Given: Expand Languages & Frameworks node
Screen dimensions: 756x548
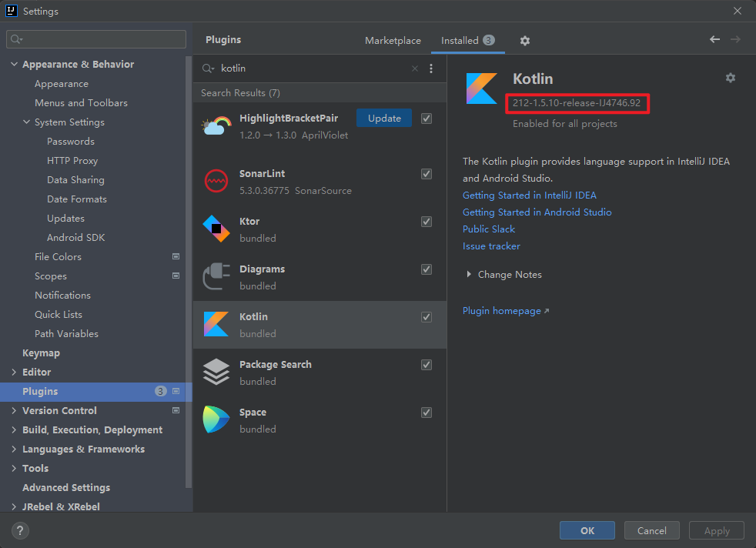Looking at the screenshot, I should click(x=14, y=449).
